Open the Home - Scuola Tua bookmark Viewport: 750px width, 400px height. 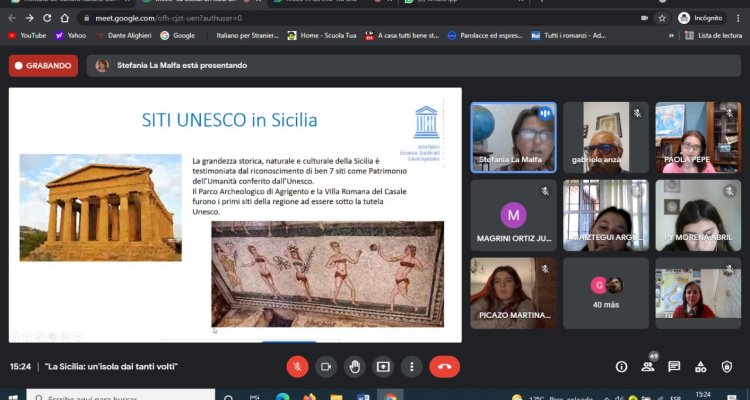point(322,35)
